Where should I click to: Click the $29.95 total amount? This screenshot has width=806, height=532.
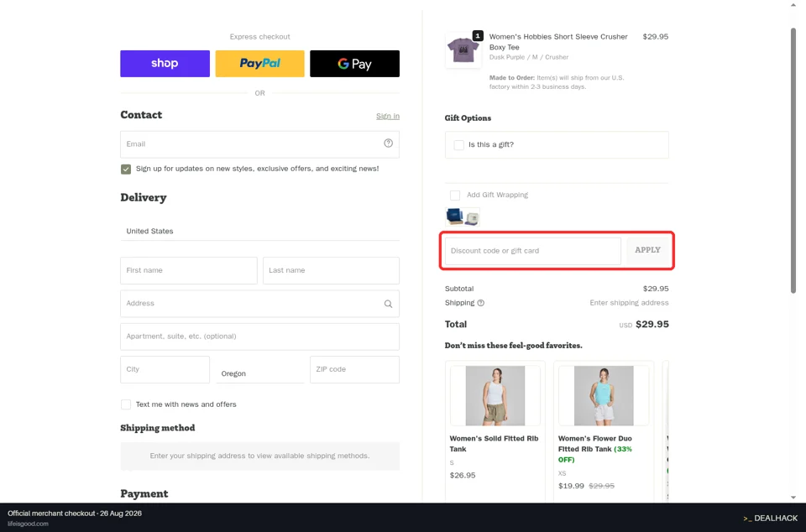652,324
